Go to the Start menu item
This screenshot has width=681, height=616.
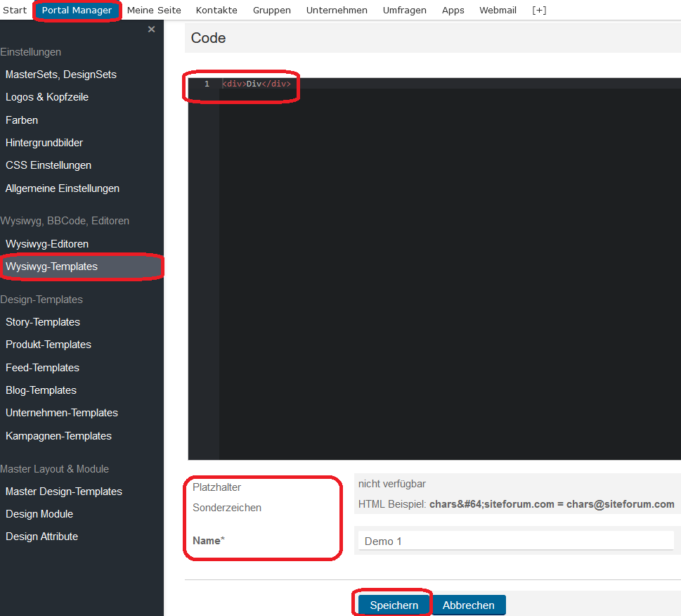tap(15, 10)
